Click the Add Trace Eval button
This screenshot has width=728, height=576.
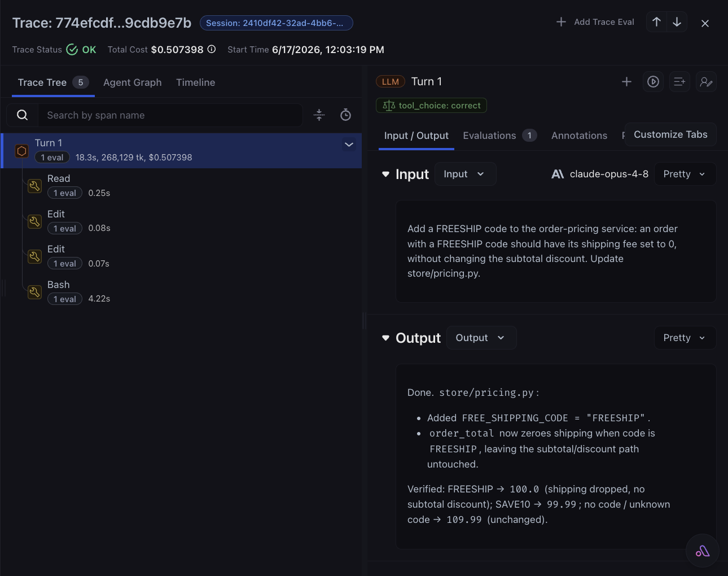595,22
